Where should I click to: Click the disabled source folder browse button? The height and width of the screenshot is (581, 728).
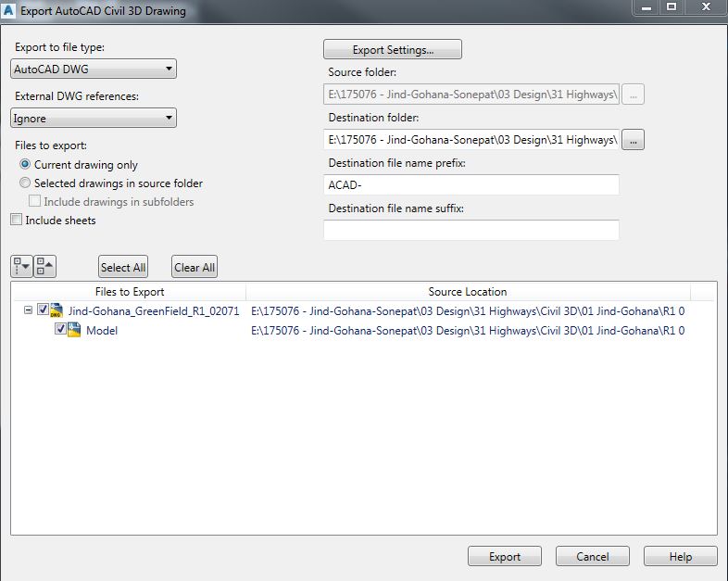(x=633, y=95)
